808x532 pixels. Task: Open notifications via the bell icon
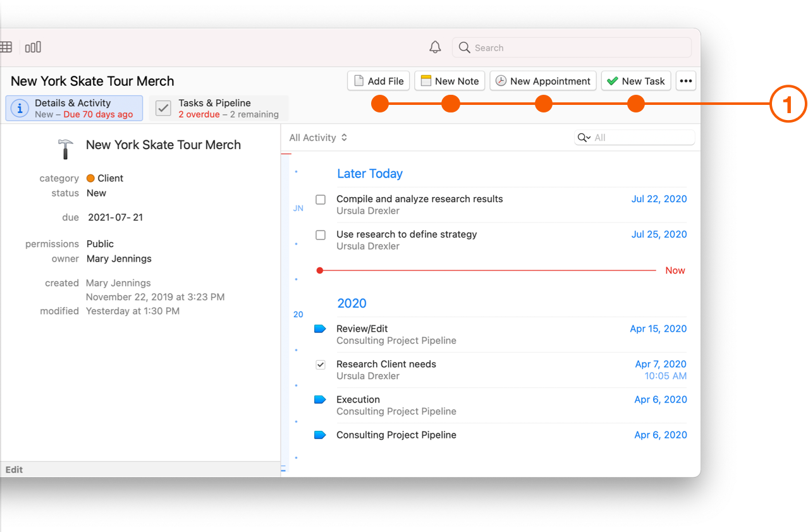coord(435,47)
